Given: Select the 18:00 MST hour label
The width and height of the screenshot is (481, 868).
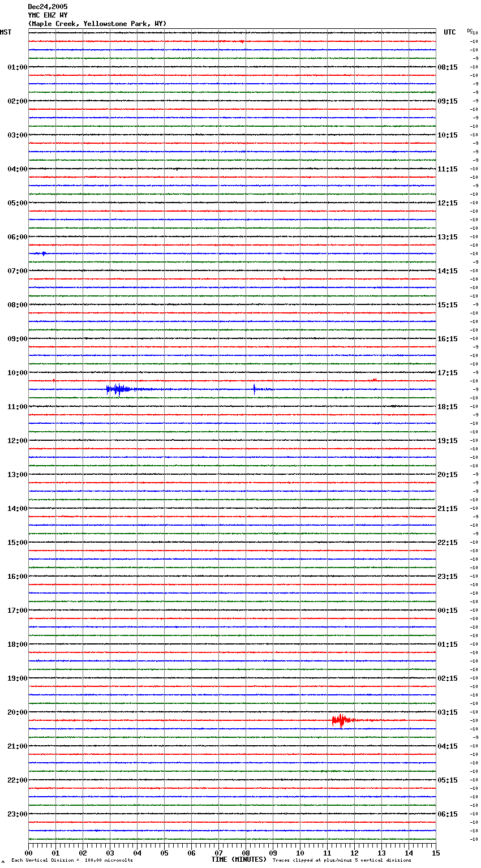Looking at the screenshot, I should tap(18, 644).
